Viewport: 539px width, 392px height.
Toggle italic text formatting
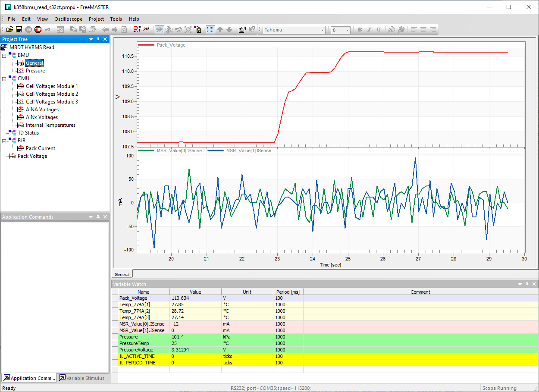(x=369, y=29)
